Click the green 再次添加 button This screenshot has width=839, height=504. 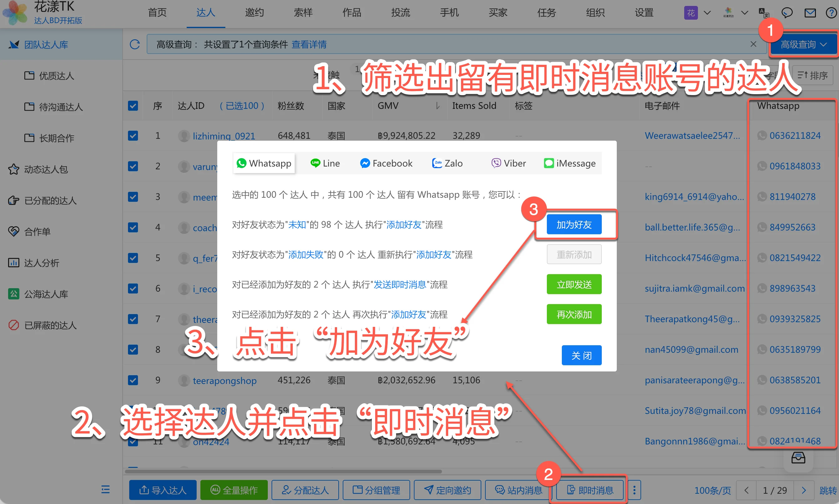pos(574,314)
